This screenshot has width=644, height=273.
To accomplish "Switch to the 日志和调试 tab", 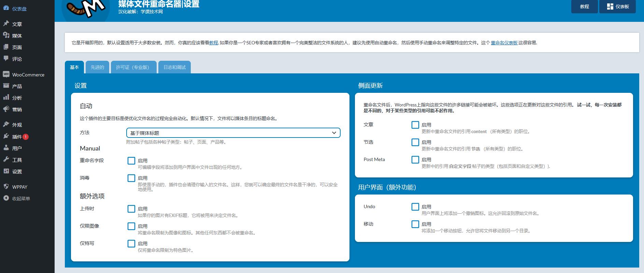I will (174, 67).
